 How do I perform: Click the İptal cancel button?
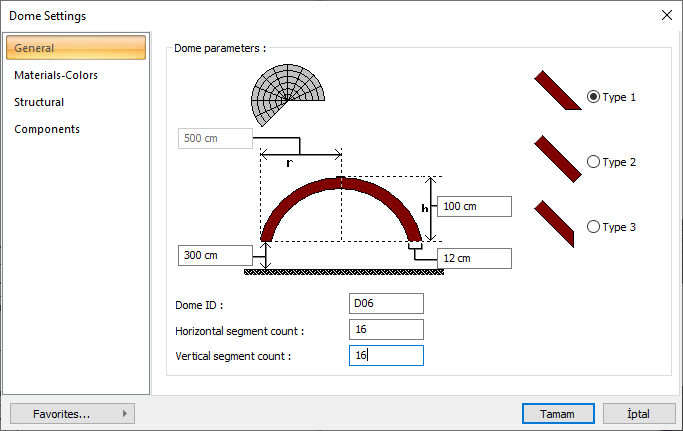coord(639,413)
